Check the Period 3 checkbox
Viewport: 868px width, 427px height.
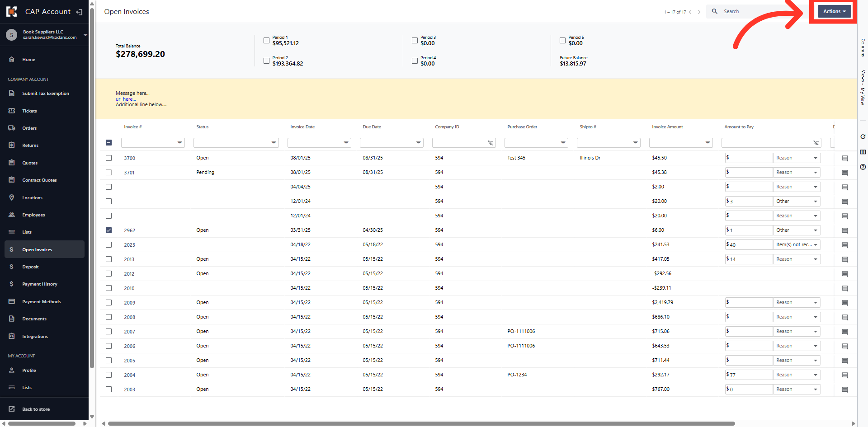tap(415, 41)
